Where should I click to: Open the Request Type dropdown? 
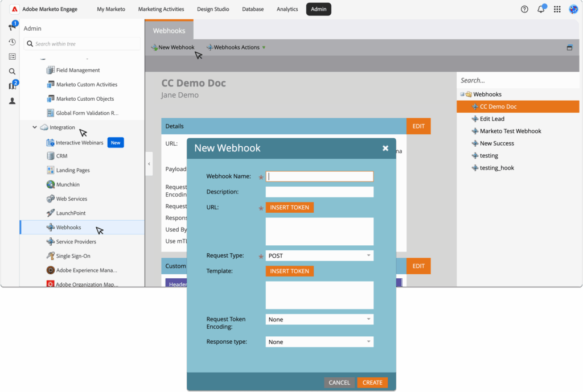click(319, 256)
